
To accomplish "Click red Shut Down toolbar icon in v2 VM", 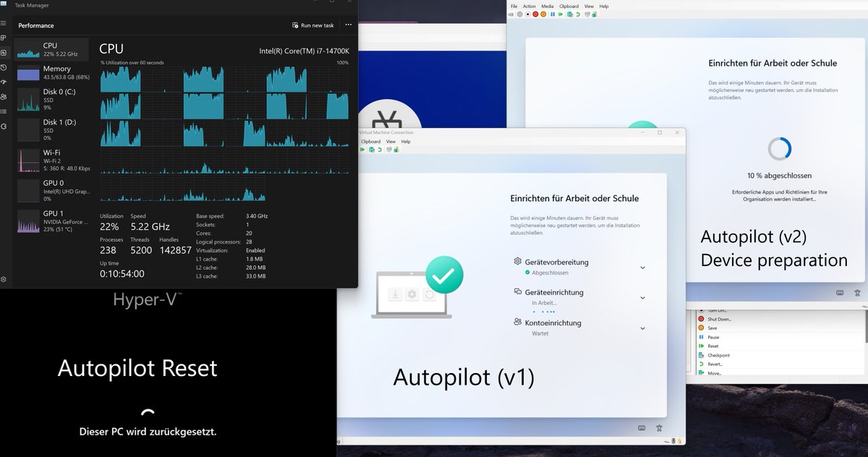I will pos(535,14).
